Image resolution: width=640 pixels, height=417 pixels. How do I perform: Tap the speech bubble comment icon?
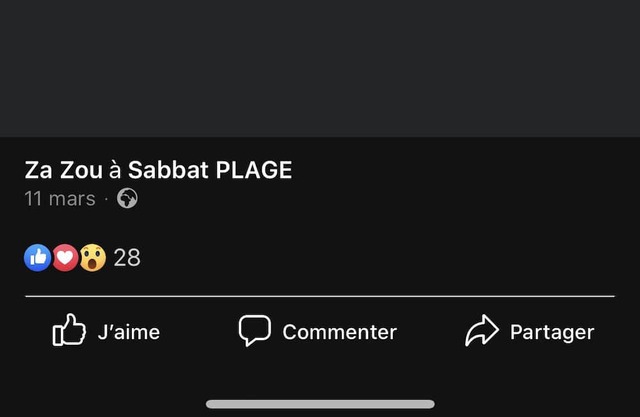tap(255, 331)
